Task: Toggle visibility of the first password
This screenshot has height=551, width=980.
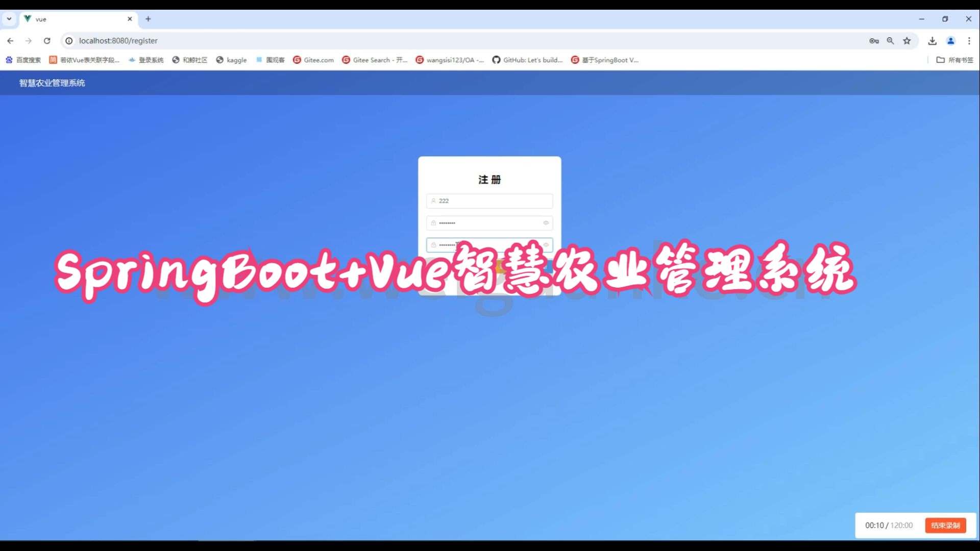Action: coord(546,223)
